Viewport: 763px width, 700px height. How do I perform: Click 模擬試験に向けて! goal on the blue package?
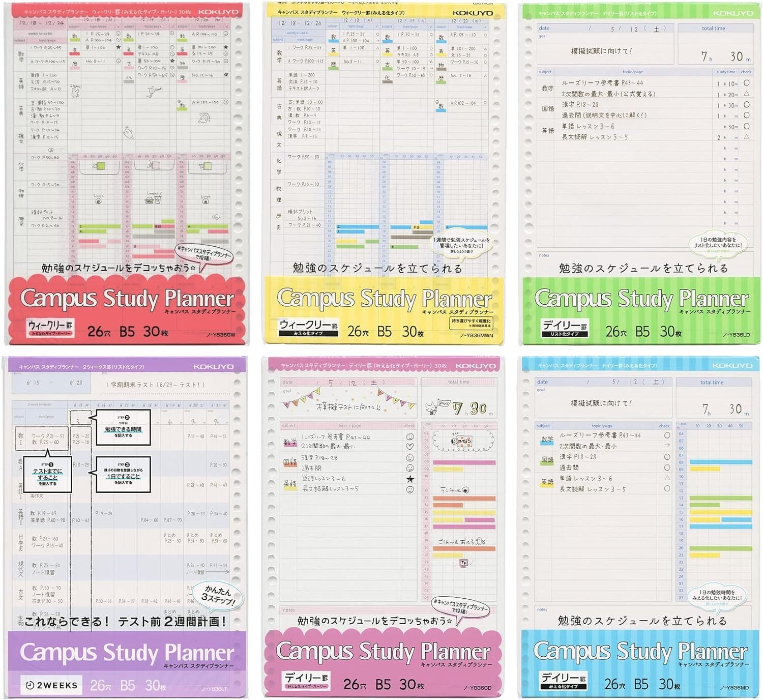[601, 403]
